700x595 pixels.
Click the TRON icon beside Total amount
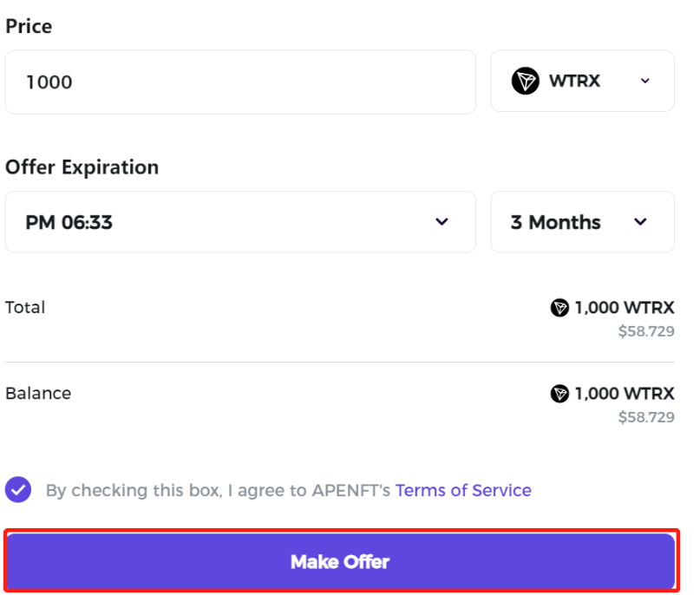[x=559, y=308]
